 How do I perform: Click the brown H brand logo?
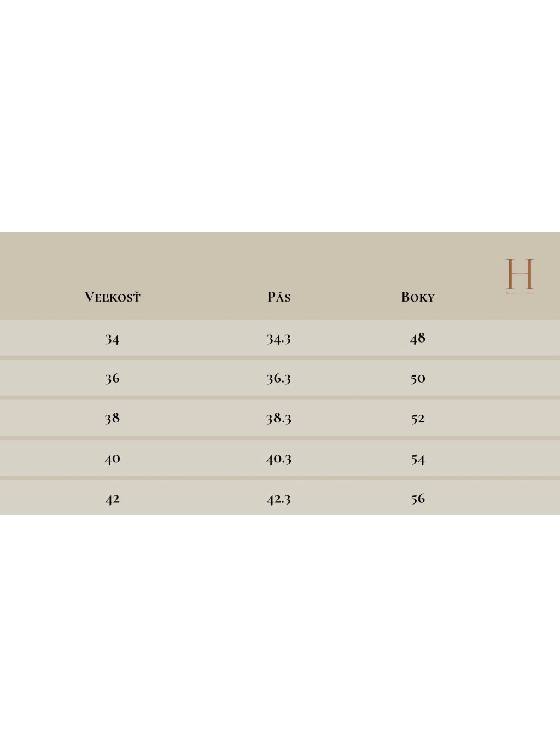(519, 274)
